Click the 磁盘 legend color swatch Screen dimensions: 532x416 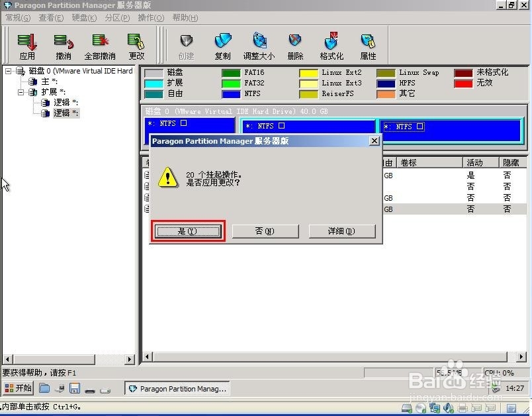tap(154, 73)
